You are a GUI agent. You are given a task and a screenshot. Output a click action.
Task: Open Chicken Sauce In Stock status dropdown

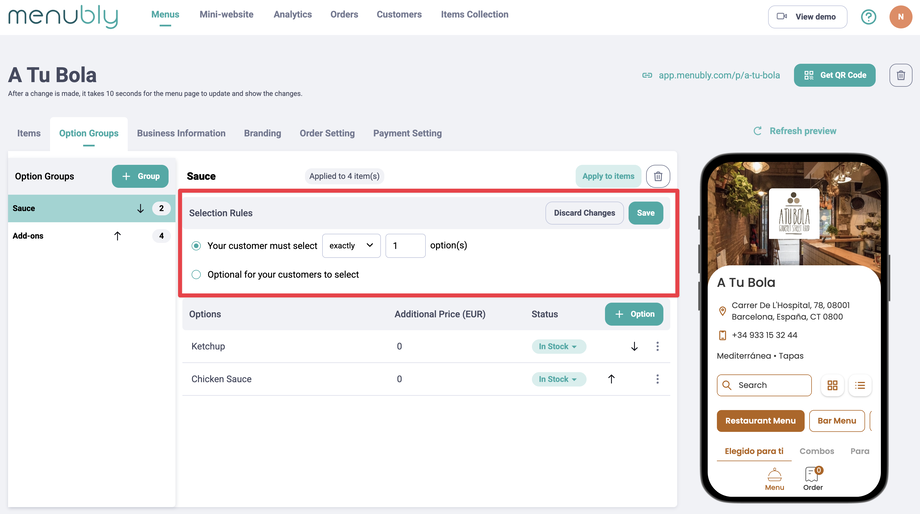(558, 380)
